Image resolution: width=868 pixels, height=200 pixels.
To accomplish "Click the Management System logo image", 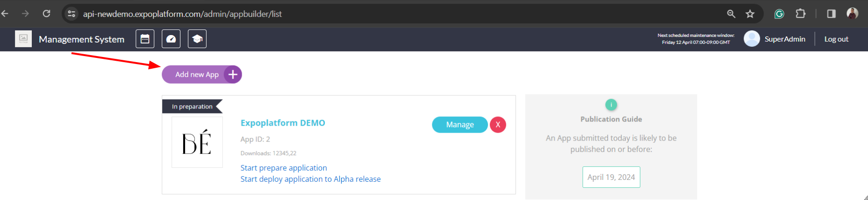I will click(x=23, y=39).
